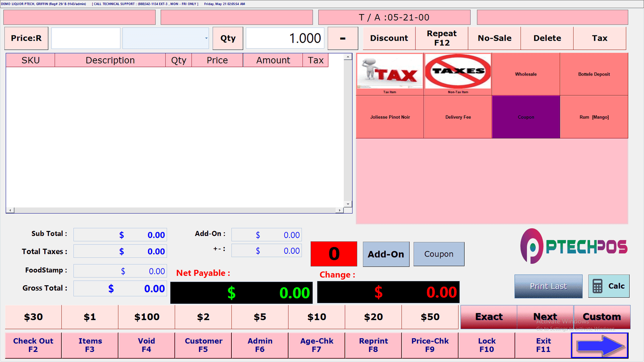Viewport: 644px width, 362px height.
Task: Click the Tax button
Action: coord(600,38)
